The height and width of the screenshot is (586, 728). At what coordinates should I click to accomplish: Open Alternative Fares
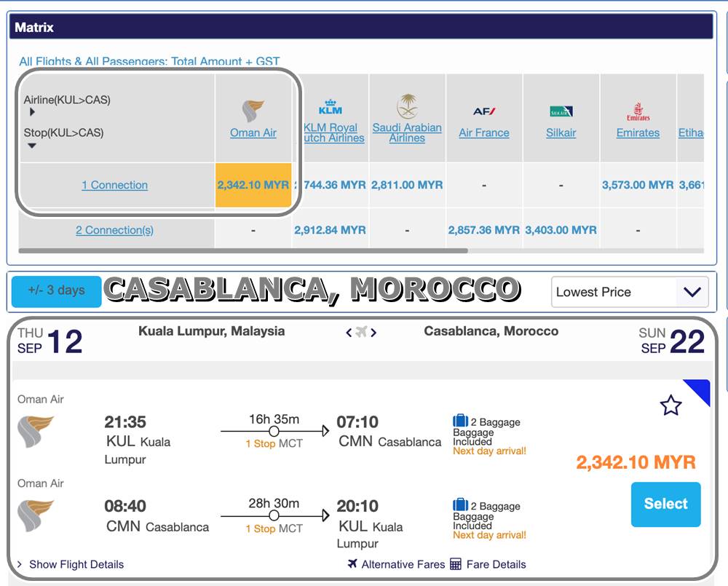(x=403, y=564)
